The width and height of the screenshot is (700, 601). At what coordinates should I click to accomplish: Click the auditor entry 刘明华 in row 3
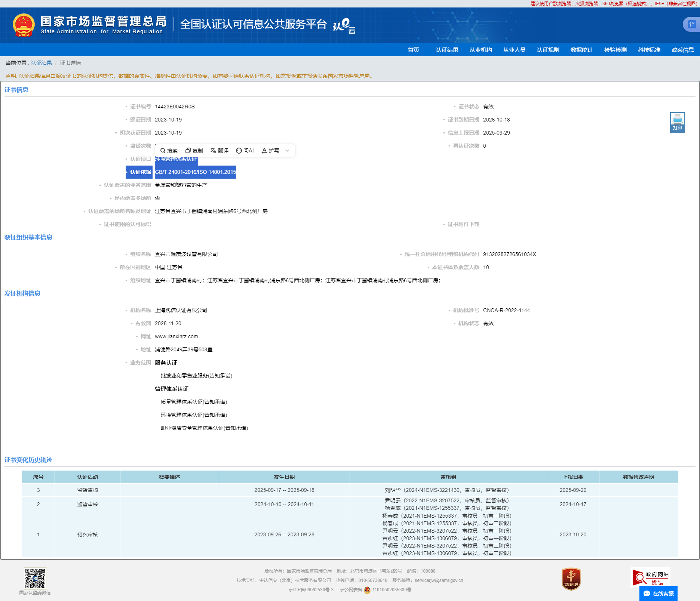pos(447,490)
